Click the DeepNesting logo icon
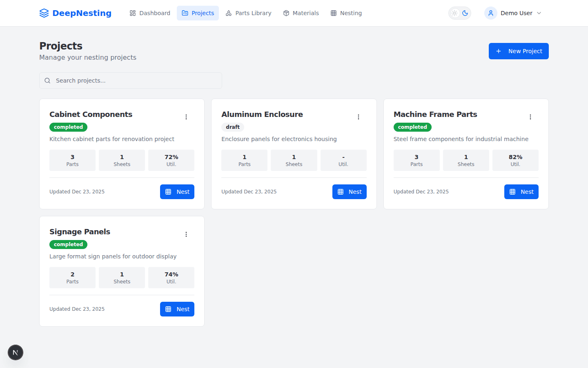 (44, 13)
